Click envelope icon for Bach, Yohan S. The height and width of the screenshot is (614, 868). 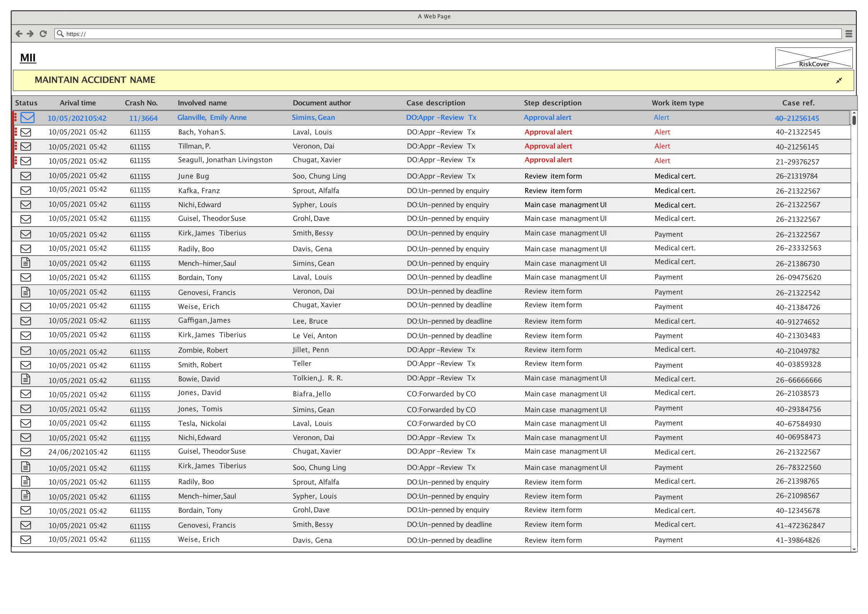coord(26,132)
